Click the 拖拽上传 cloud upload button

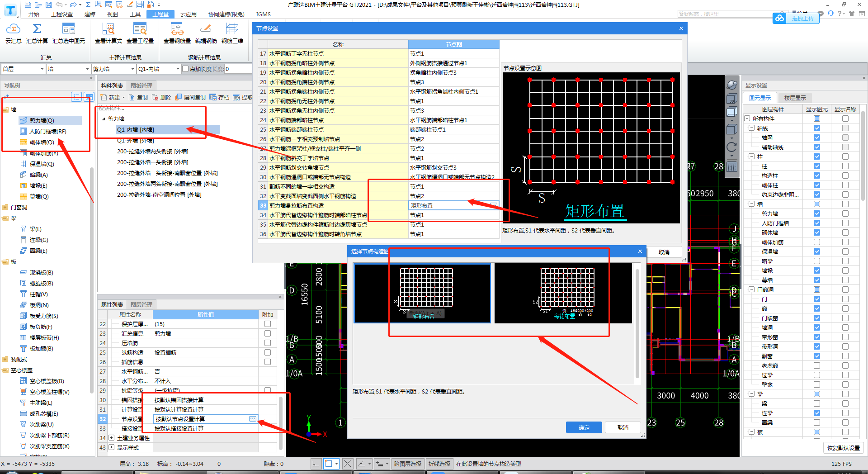coord(796,19)
